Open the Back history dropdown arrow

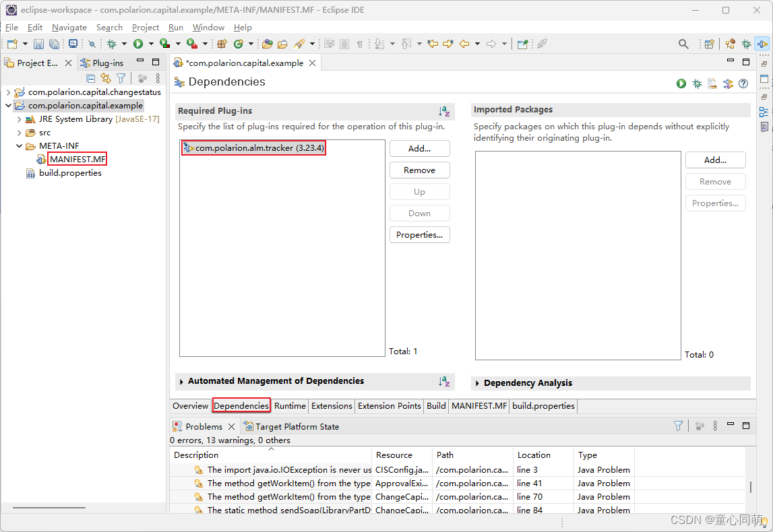tap(477, 44)
